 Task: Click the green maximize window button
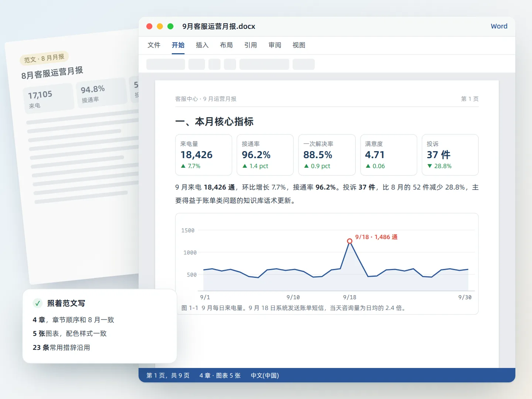(x=170, y=26)
